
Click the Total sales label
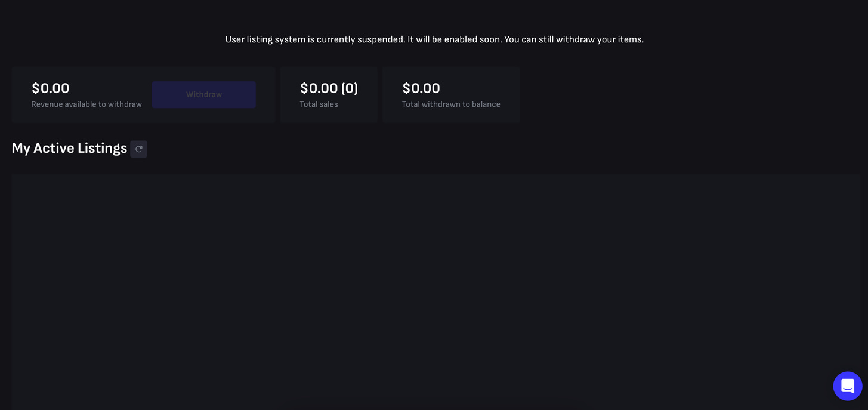[319, 104]
